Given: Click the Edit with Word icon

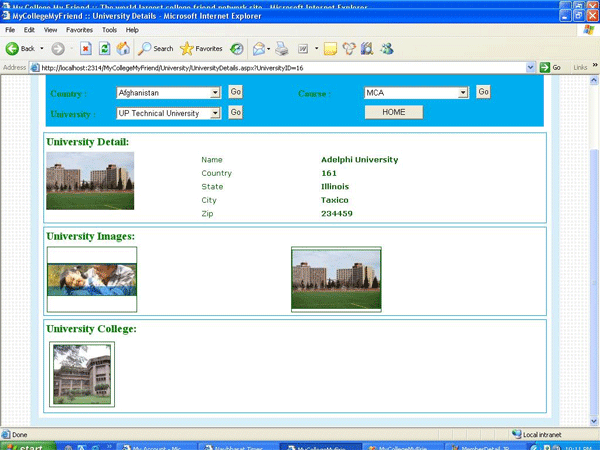Looking at the screenshot, I should [303, 49].
